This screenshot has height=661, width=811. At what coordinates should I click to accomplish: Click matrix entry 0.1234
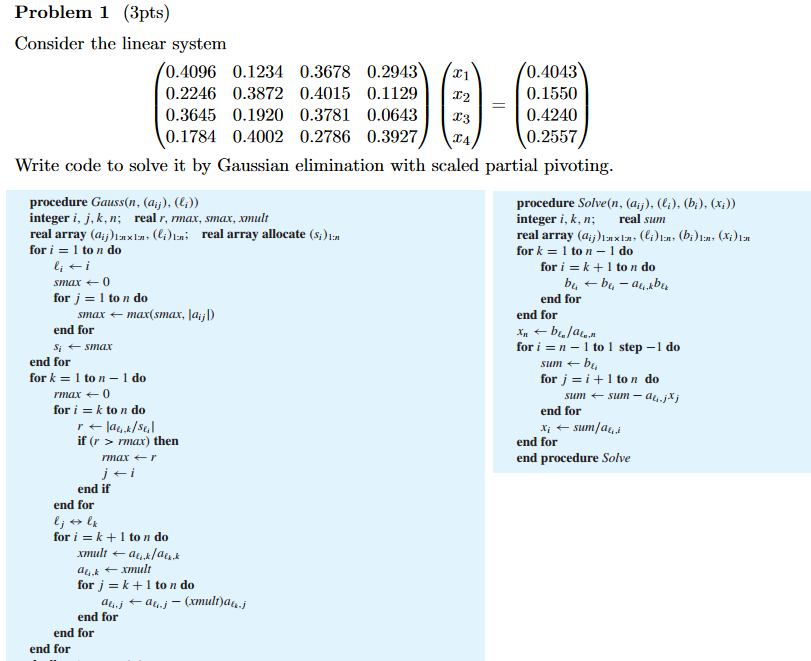coord(258,71)
